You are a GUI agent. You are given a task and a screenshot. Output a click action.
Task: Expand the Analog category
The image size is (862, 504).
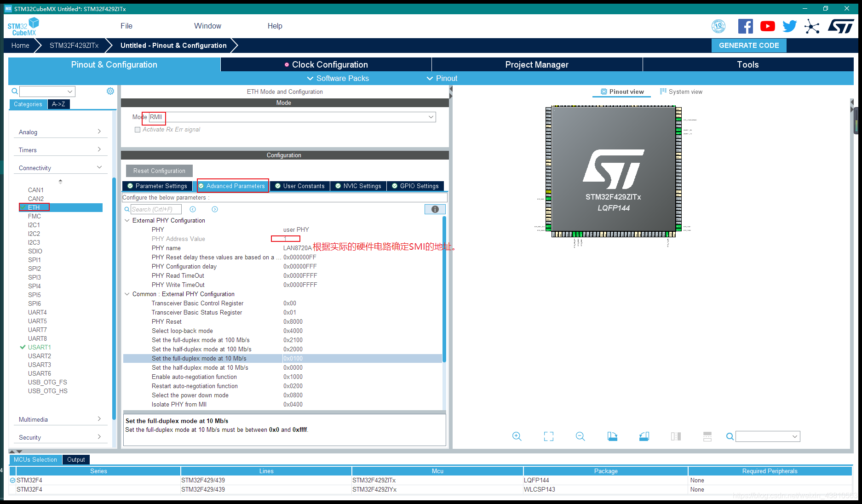pos(60,132)
